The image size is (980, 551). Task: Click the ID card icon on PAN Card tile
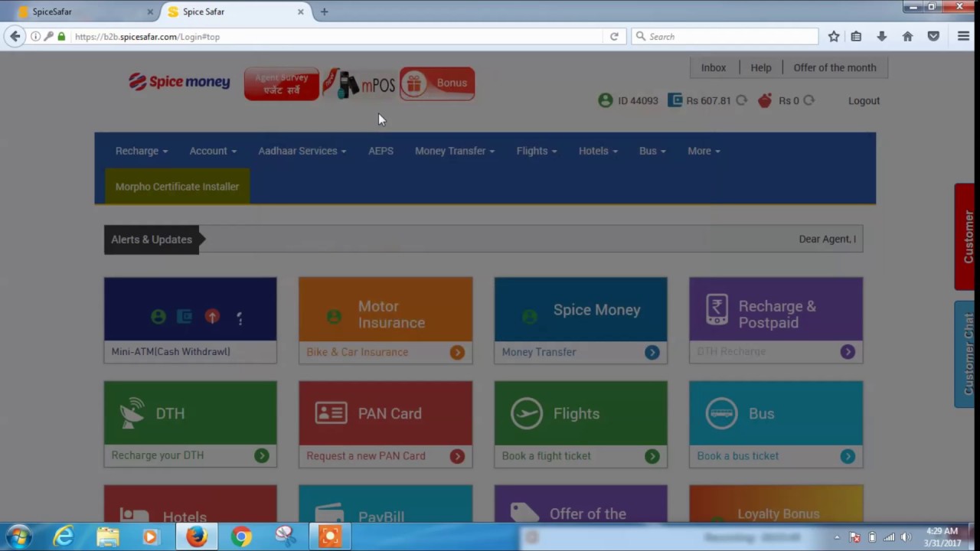point(331,413)
